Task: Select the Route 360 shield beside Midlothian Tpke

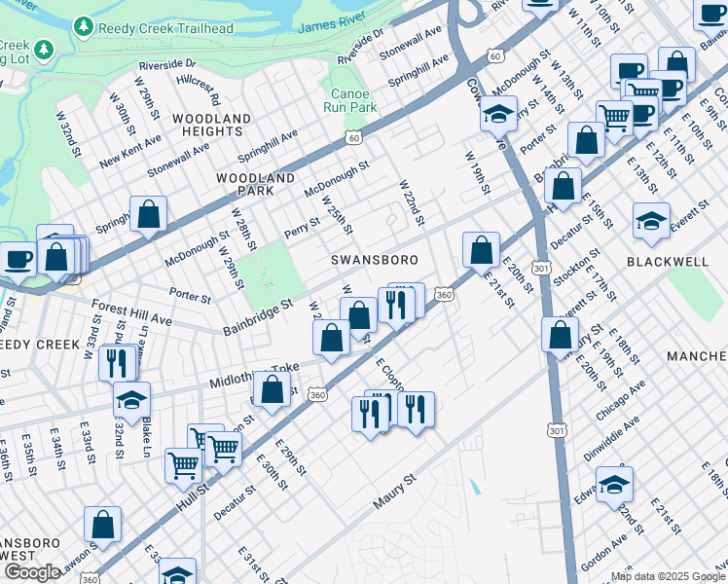Action: 317,394
